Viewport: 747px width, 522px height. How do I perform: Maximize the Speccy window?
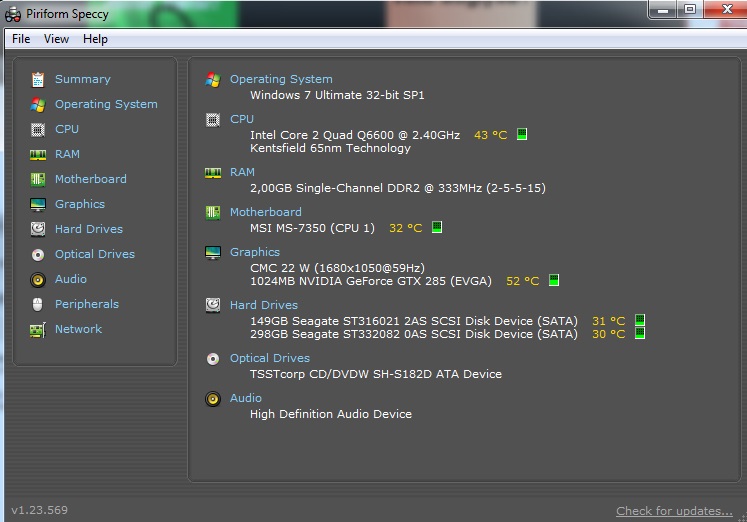690,10
